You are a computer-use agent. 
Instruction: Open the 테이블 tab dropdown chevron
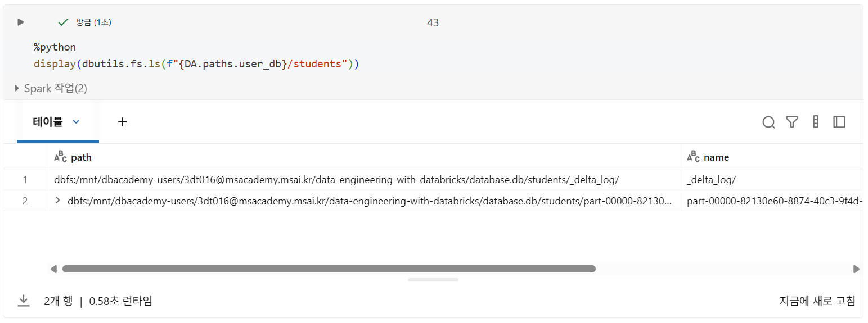pos(77,122)
